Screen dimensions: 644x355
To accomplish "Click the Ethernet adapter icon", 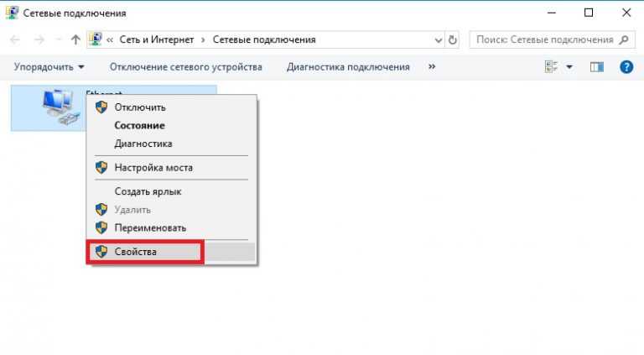I will [x=60, y=107].
